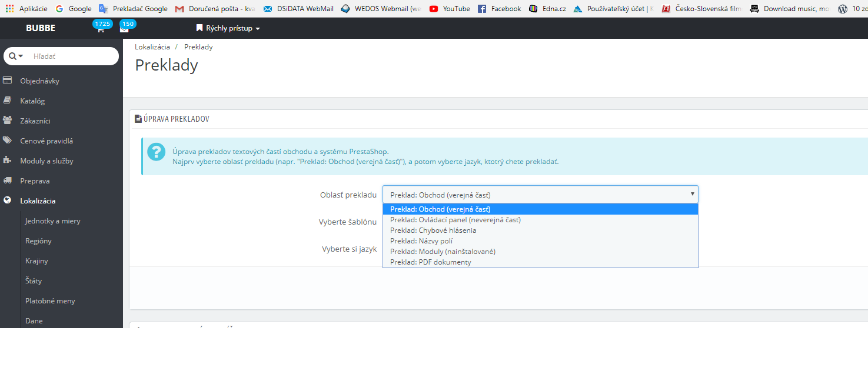Open the Česko-Slovenská film bookmark
This screenshot has width=868, height=381.
(701, 9)
